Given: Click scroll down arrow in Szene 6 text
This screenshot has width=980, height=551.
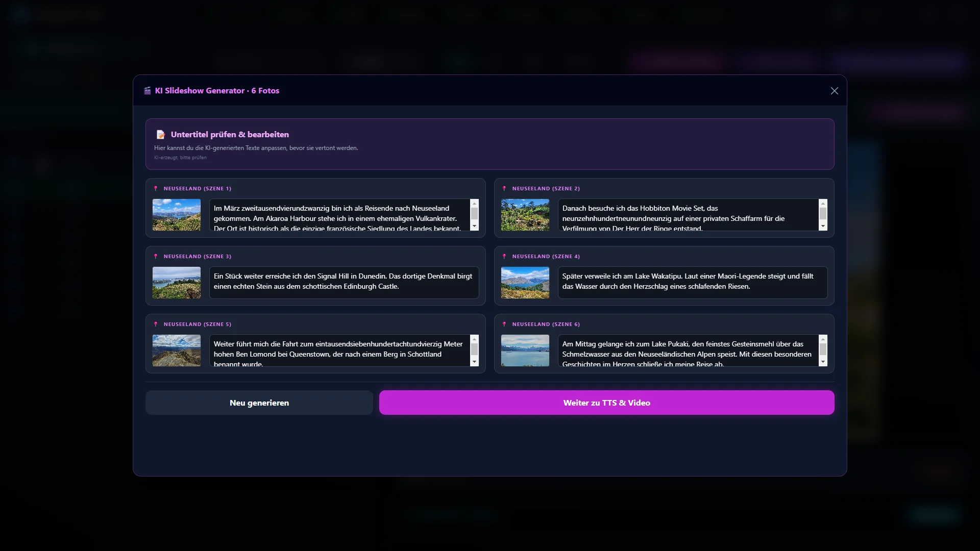Looking at the screenshot, I should pyautogui.click(x=823, y=362).
